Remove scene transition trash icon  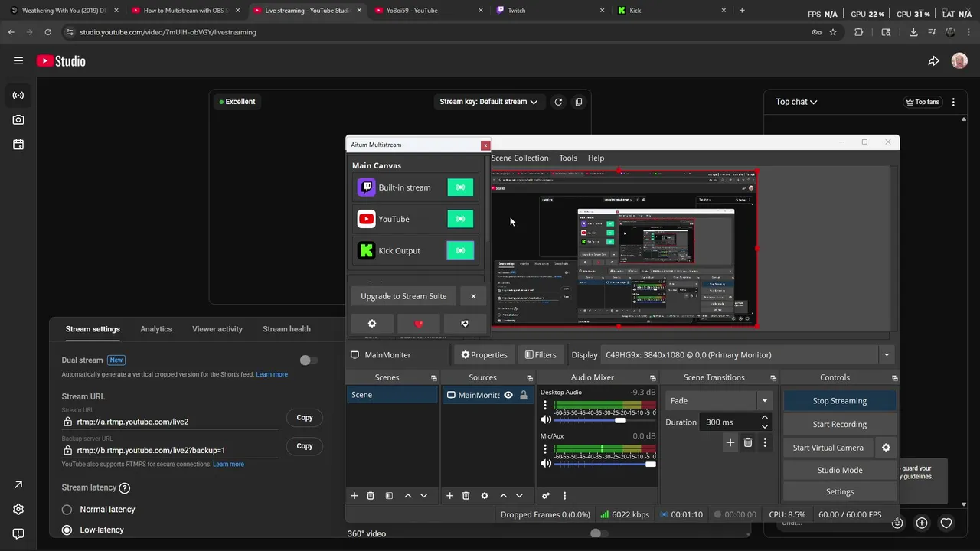click(748, 442)
